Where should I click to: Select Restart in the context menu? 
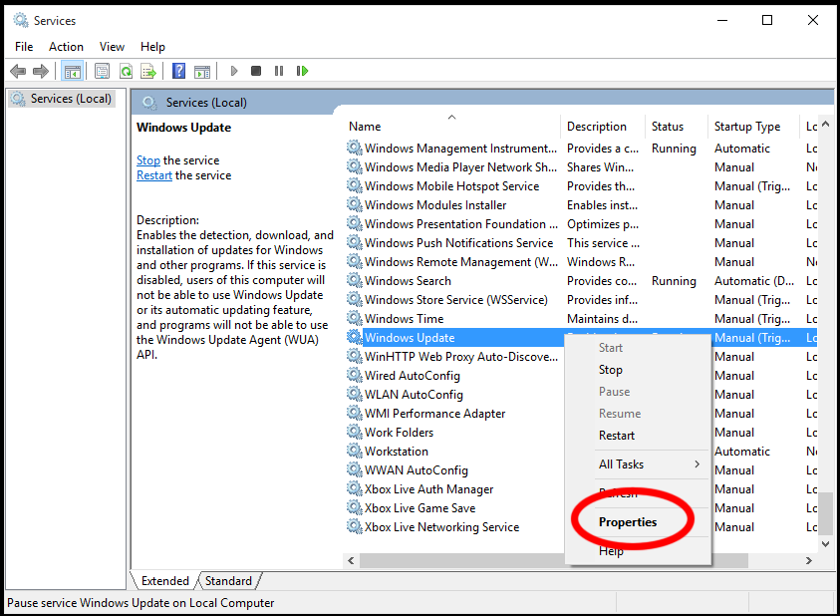(x=617, y=436)
